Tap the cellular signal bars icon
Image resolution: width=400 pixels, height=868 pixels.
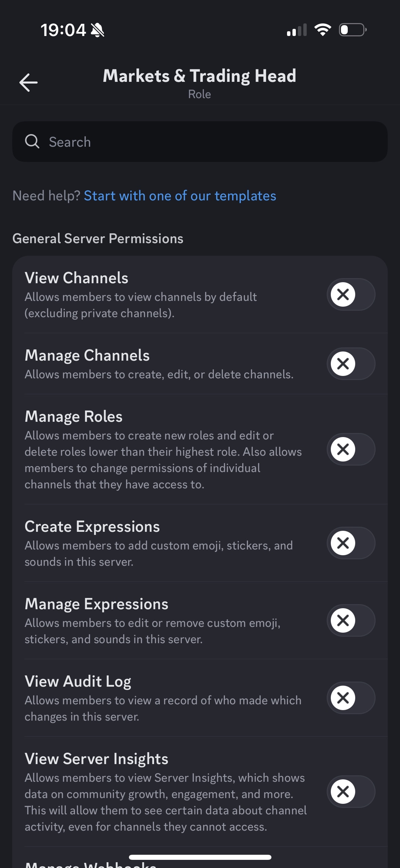[297, 30]
